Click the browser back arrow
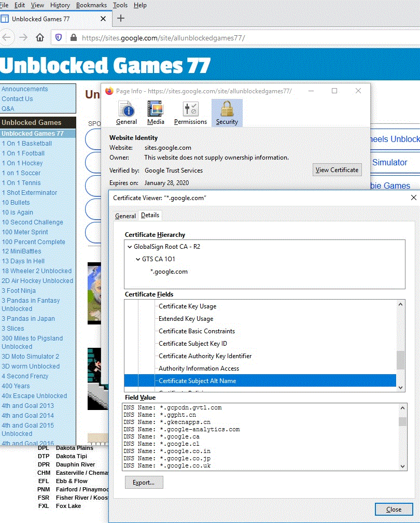The height and width of the screenshot is (523, 420). click(6, 37)
